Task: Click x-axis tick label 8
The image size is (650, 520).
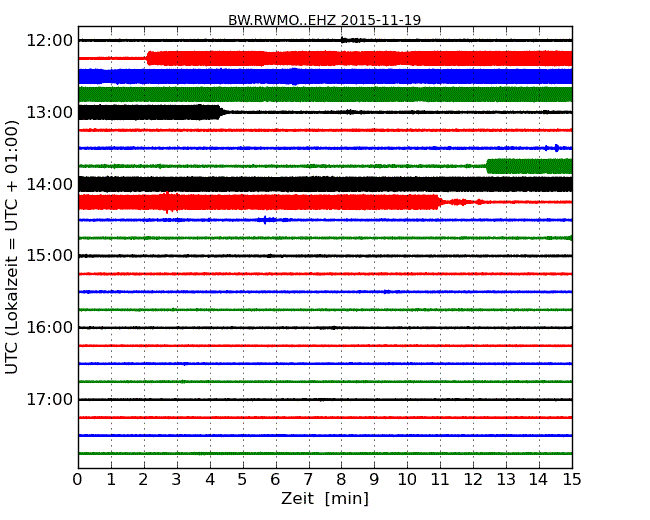Action: click(341, 479)
